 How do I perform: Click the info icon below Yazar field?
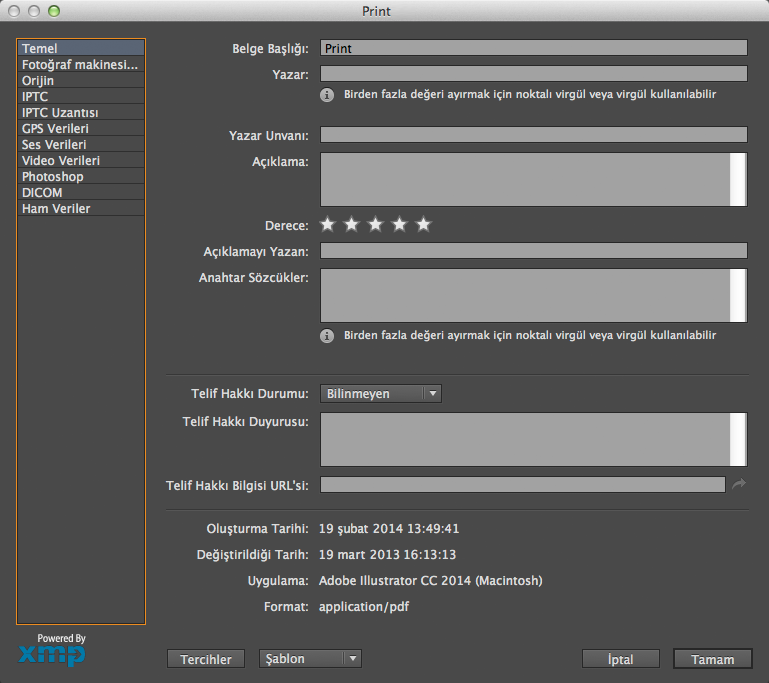coord(327,95)
